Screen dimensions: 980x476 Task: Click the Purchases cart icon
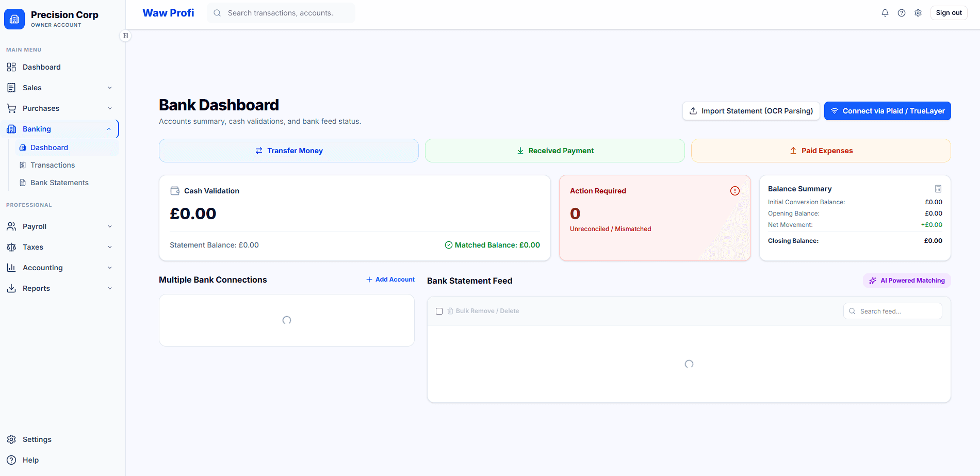11,108
